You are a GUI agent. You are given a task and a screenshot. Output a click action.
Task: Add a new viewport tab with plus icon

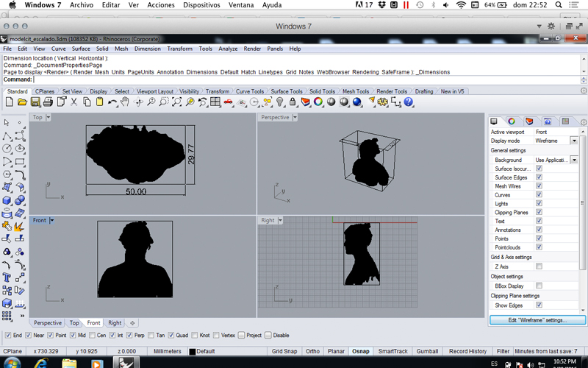[x=132, y=323]
